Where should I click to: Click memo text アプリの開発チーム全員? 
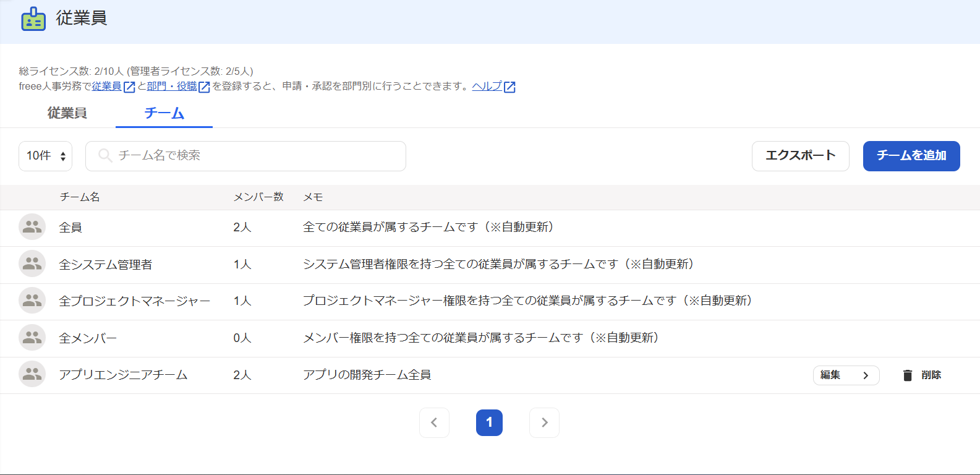click(367, 375)
